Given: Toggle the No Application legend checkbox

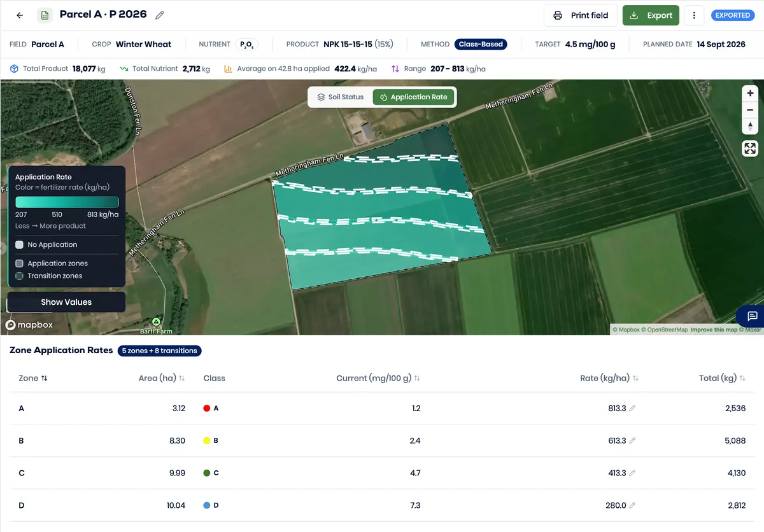Looking at the screenshot, I should (x=20, y=244).
